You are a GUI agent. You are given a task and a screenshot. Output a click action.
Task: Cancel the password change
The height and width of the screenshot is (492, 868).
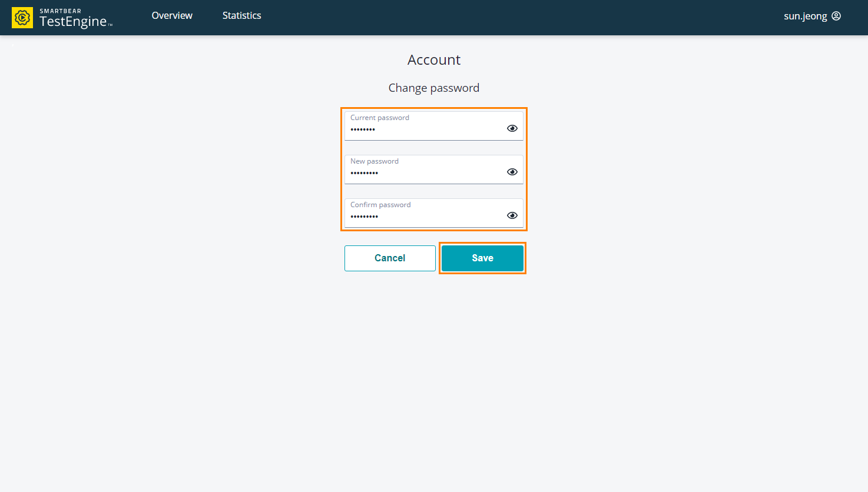pos(390,258)
